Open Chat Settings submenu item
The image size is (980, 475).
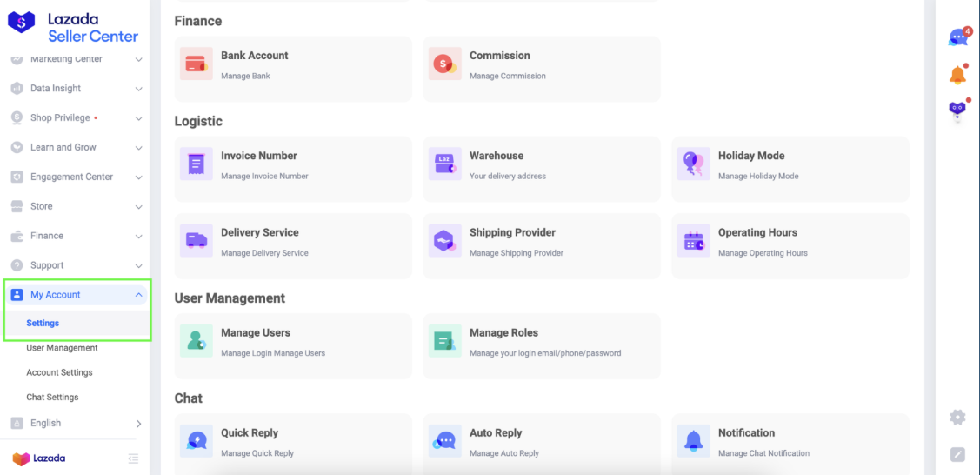(52, 397)
